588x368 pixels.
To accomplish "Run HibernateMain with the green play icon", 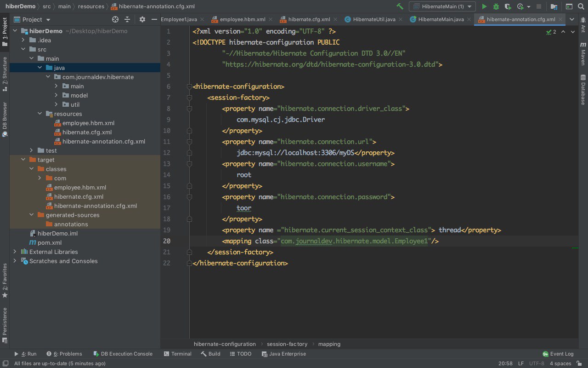I will [x=484, y=6].
